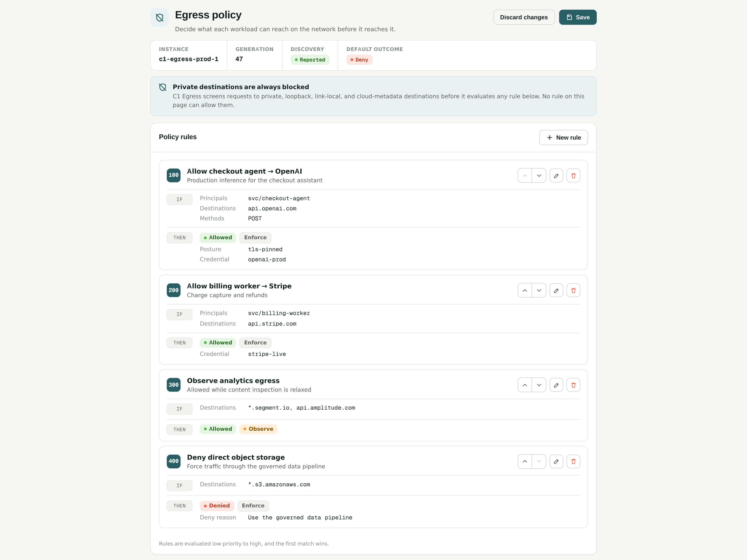This screenshot has width=747, height=560.
Task: Click the shield icon in the private destinations banner
Action: 163,87
